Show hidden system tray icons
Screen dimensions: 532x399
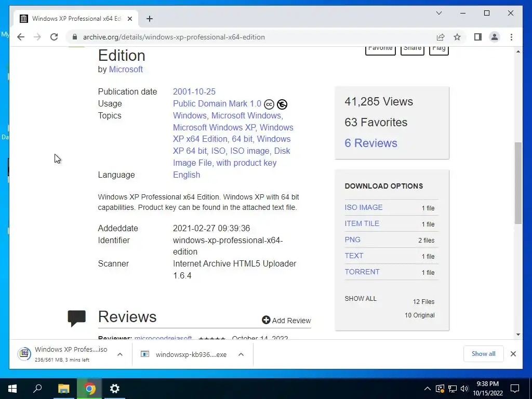[427, 389]
